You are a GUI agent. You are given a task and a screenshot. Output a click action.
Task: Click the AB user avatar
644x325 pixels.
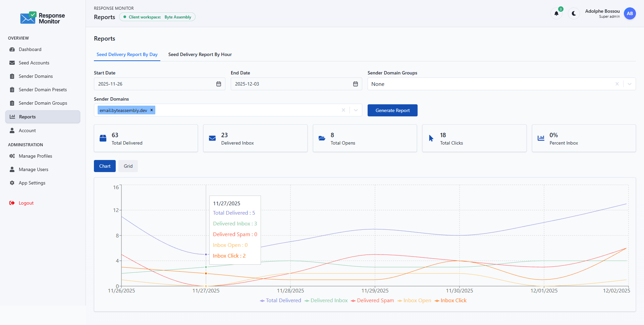point(630,14)
